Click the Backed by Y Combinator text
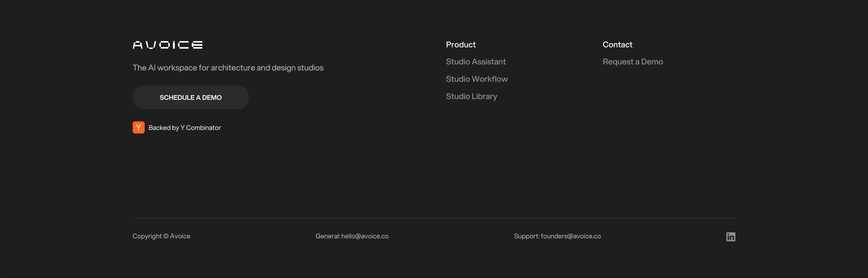868x278 pixels. [185, 127]
